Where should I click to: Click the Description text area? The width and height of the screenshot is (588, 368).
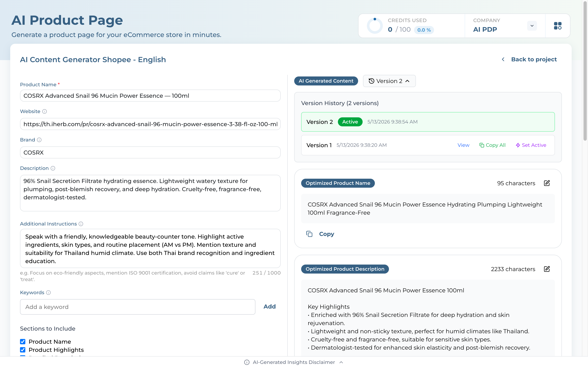(150, 193)
